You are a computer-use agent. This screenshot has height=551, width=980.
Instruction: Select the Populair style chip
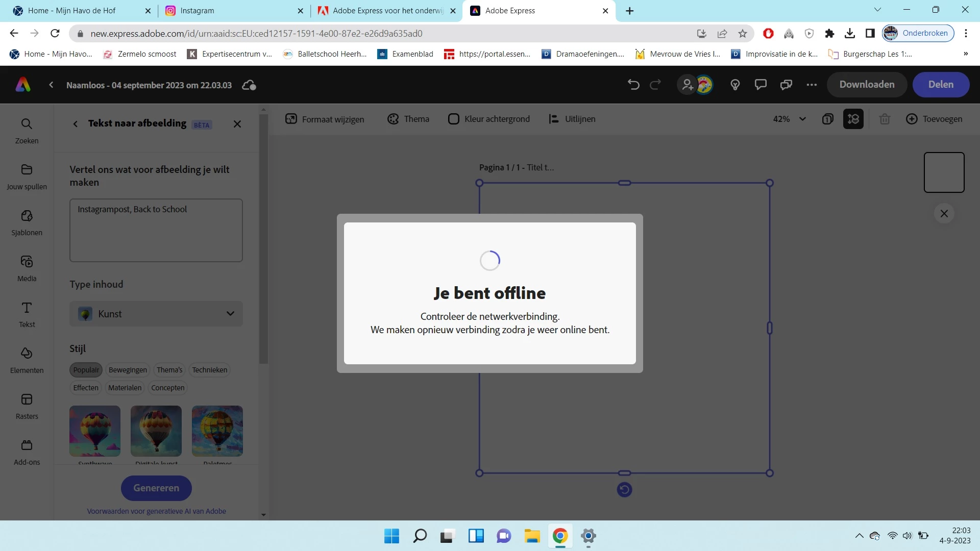(x=86, y=370)
